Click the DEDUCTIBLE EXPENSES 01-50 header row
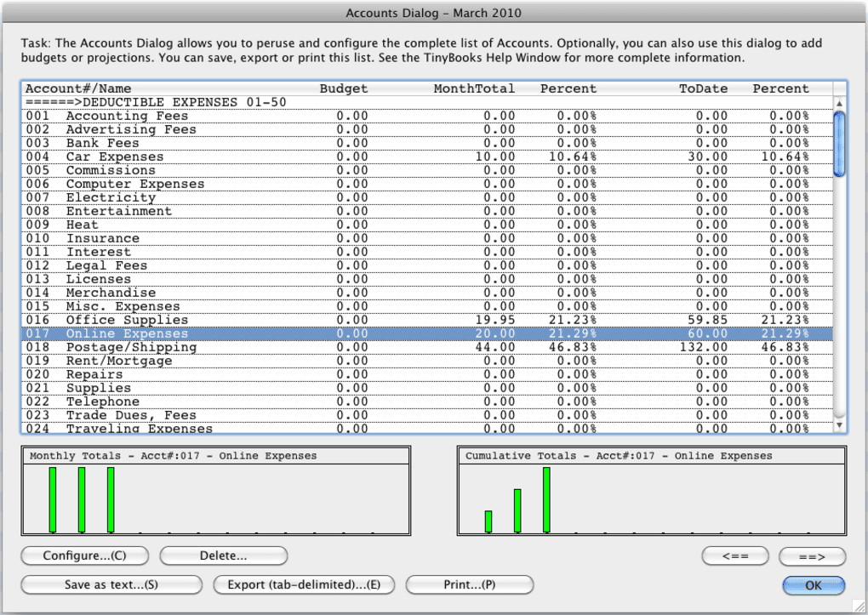 coord(427,102)
